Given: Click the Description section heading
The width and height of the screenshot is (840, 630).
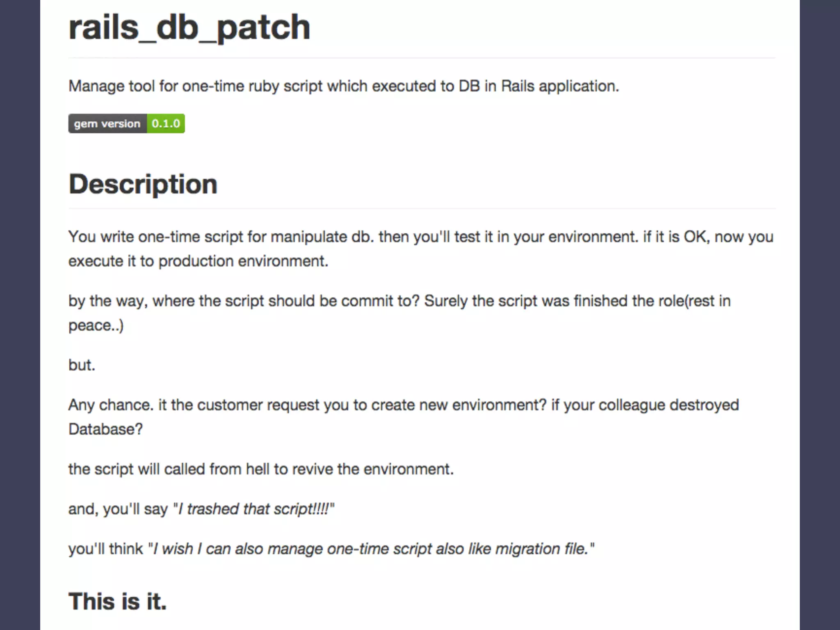Looking at the screenshot, I should click(143, 184).
